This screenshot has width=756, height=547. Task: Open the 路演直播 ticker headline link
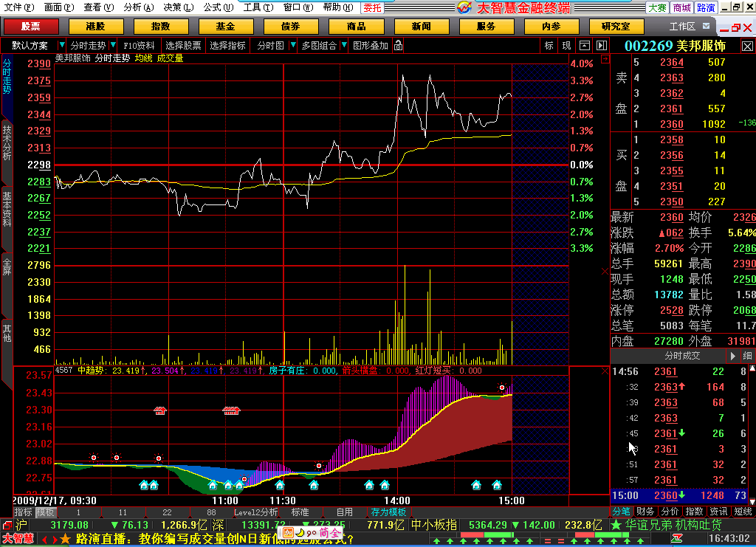click(215, 539)
